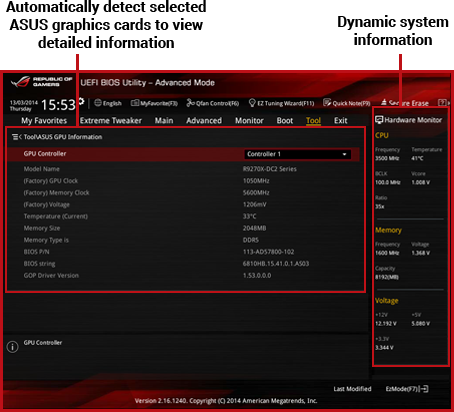This screenshot has height=412, width=454.
Task: Click the BIOS P/N value 113-AD57800-102
Action: tap(268, 252)
